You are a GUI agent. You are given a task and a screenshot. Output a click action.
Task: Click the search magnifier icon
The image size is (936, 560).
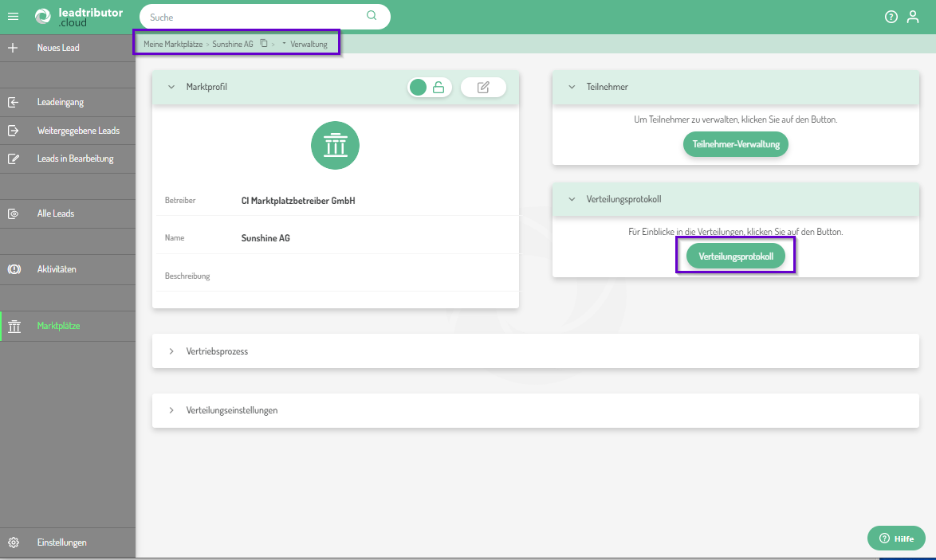pyautogui.click(x=372, y=16)
